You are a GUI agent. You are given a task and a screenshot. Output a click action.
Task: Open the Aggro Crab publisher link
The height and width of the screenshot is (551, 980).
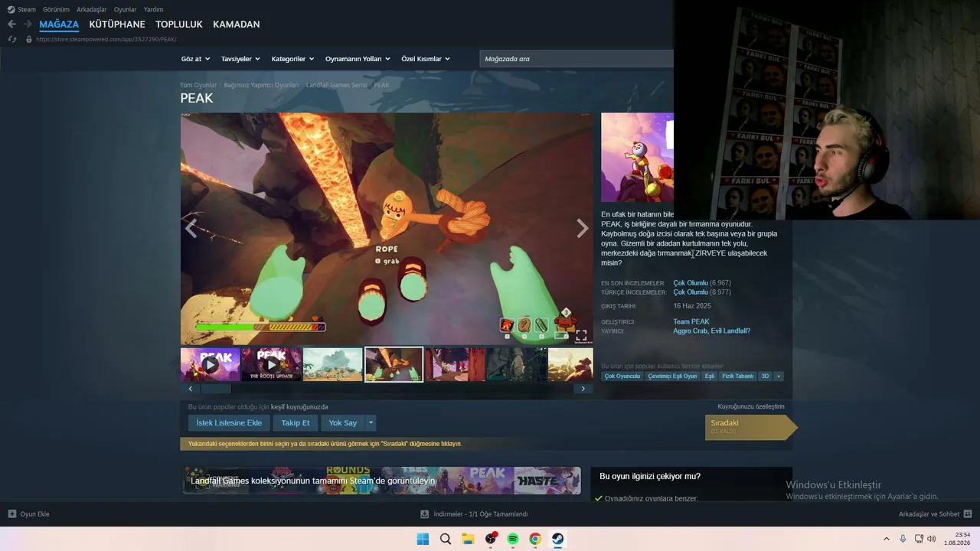[691, 331]
